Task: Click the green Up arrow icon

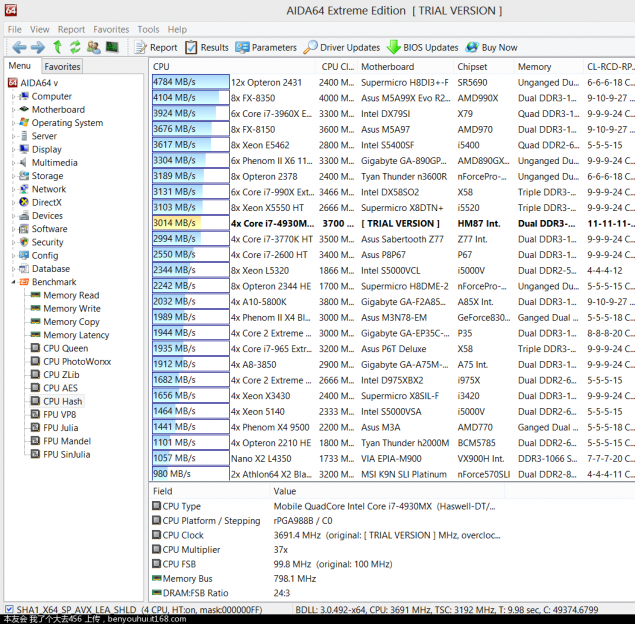Action: coord(58,47)
